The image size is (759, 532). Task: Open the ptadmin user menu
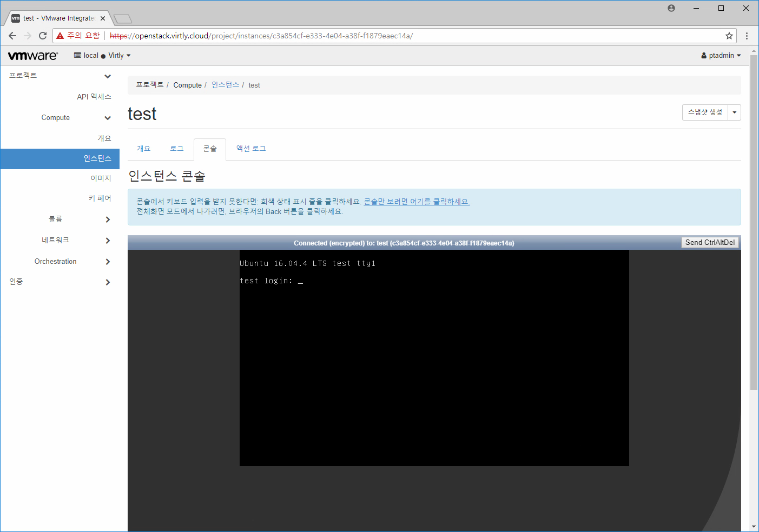point(721,56)
